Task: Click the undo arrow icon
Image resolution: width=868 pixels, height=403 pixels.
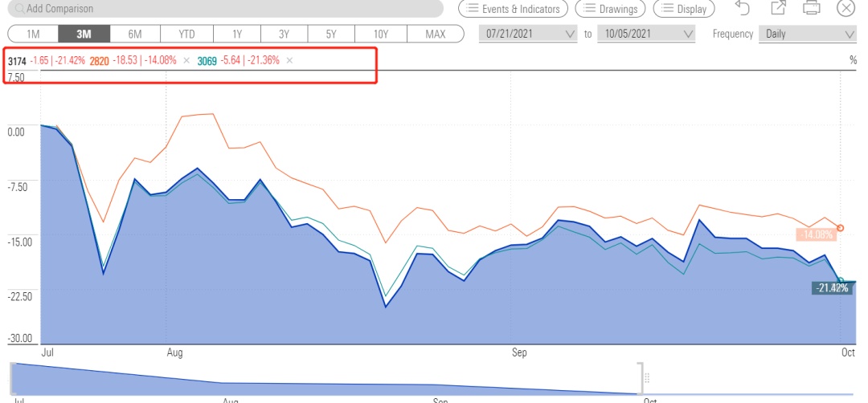Action: [743, 9]
